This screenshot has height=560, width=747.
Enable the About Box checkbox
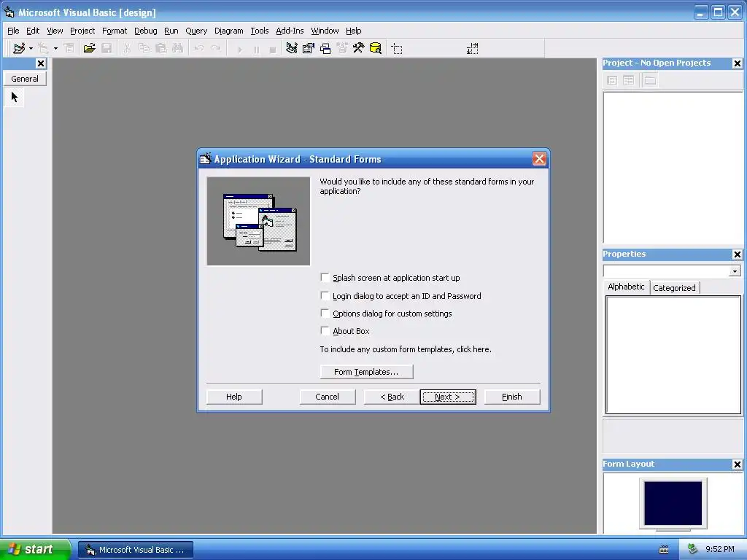pyautogui.click(x=325, y=331)
